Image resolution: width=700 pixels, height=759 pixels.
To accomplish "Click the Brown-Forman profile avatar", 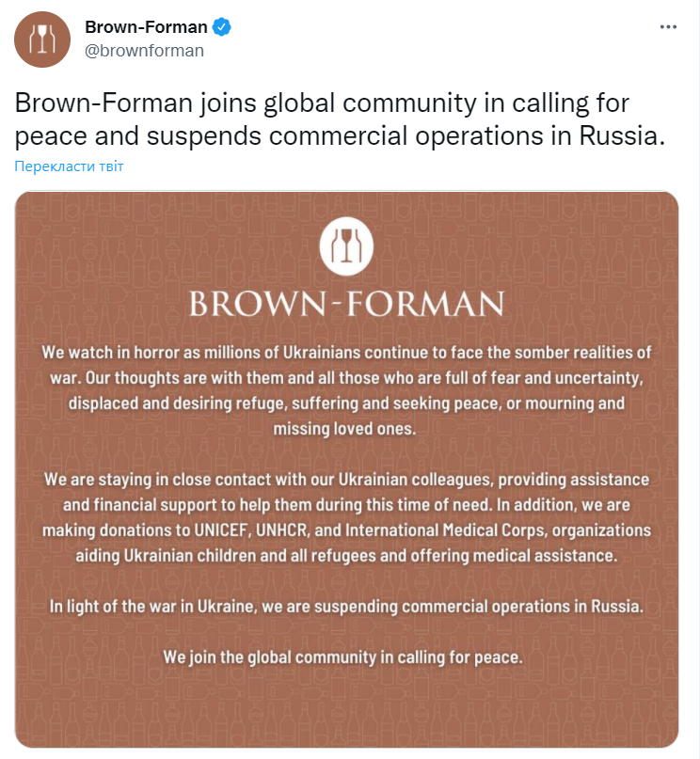I will 39,40.
